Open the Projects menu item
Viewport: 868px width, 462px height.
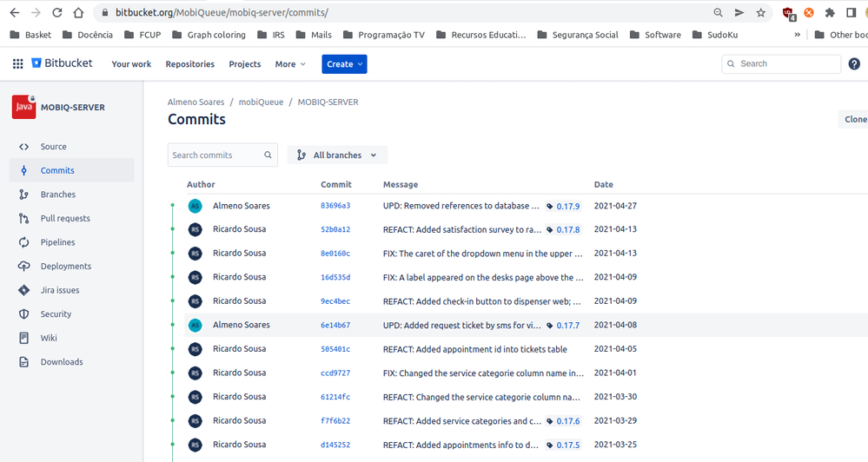coord(245,64)
